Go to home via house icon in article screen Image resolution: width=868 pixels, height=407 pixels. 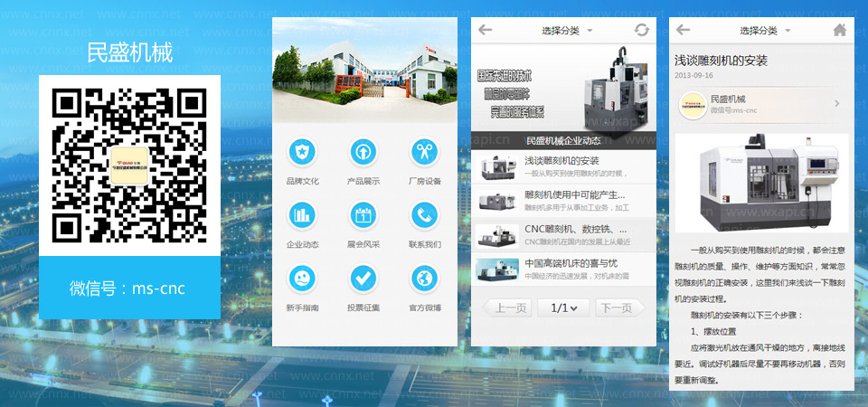[840, 30]
